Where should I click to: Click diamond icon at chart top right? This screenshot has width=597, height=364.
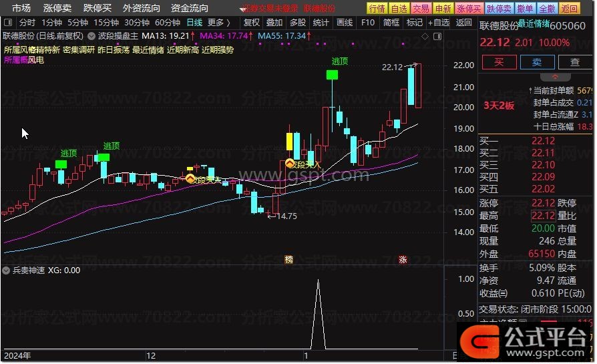pyautogui.click(x=425, y=36)
